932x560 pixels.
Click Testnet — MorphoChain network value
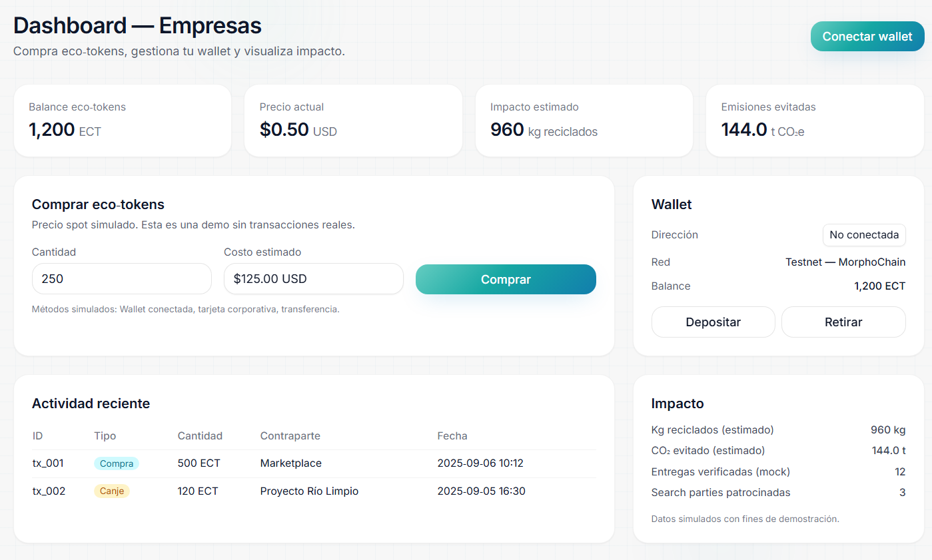845,262
